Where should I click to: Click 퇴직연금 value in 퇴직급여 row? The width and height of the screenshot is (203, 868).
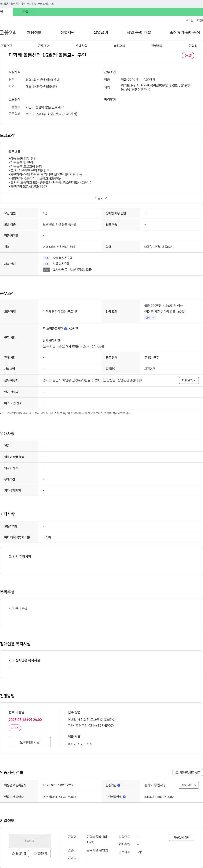coord(150,369)
